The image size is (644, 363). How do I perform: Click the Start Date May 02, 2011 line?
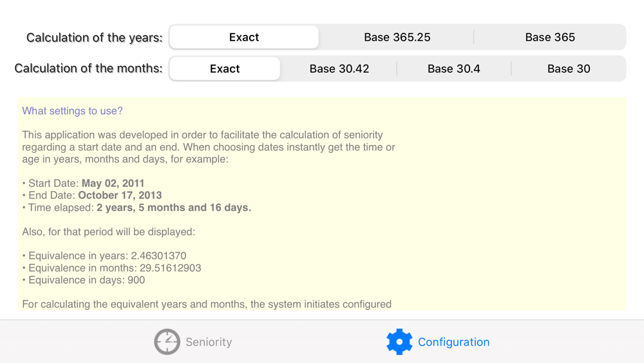(x=83, y=183)
